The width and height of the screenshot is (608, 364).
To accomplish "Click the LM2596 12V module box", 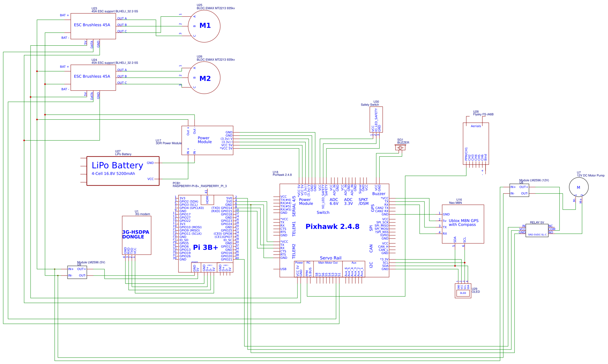I will pyautogui.click(x=519, y=190).
